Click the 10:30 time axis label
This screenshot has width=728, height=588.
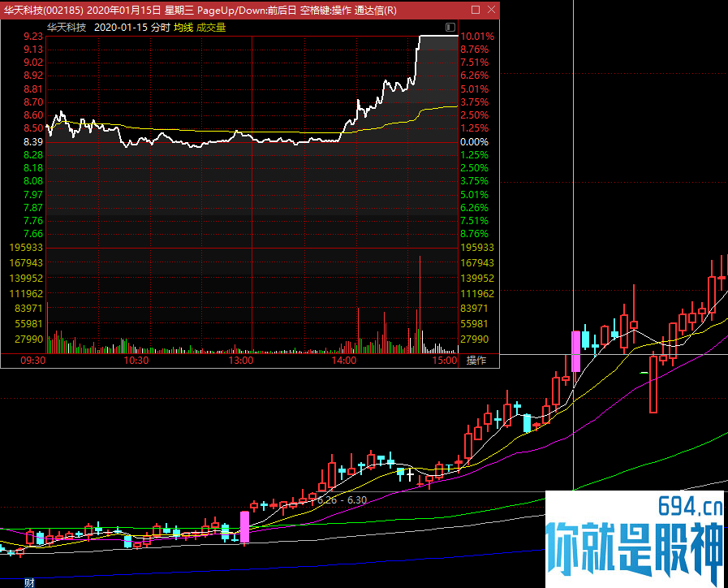pyautogui.click(x=136, y=361)
